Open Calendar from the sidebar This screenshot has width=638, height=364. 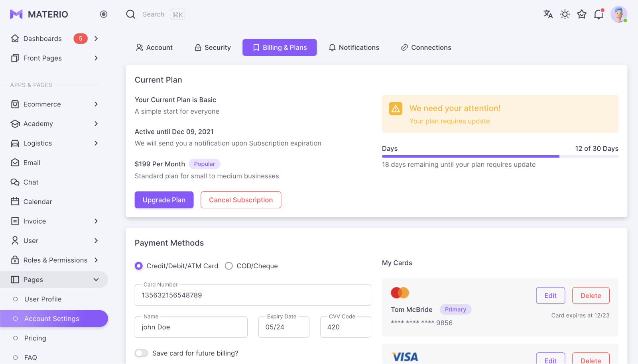[x=37, y=202]
